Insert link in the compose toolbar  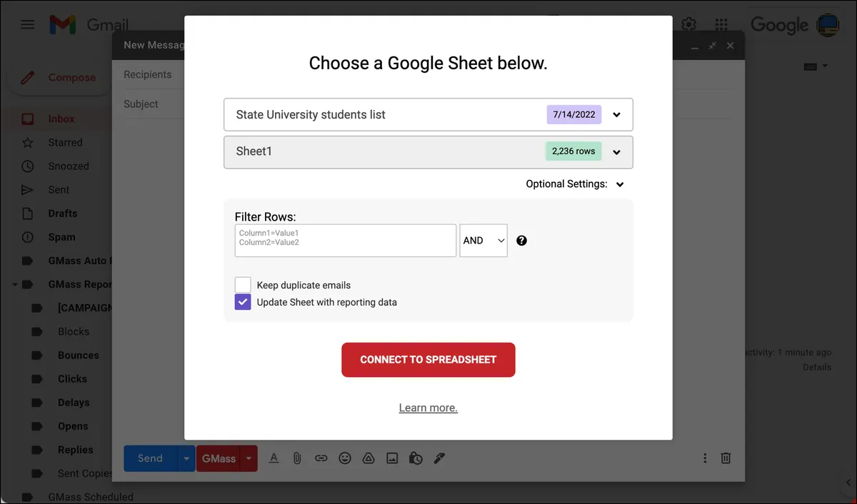[x=321, y=458]
